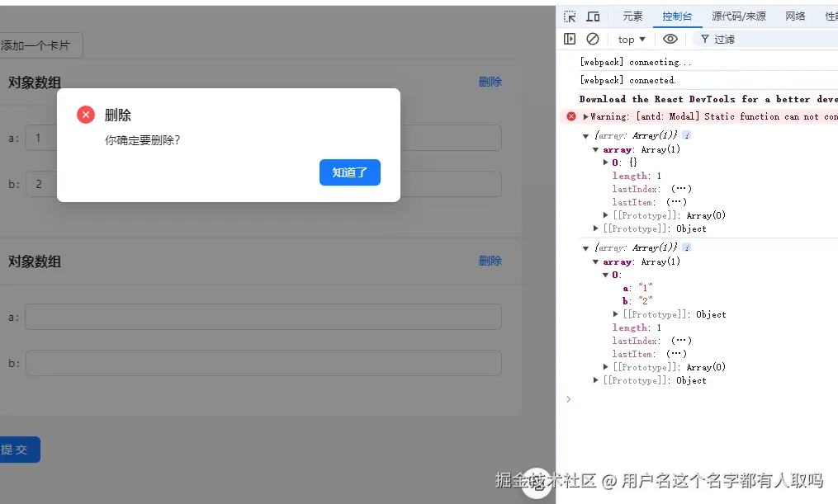Expand second [[Prototype]]: Array(0) entry
Image resolution: width=838 pixels, height=504 pixels.
pyautogui.click(x=605, y=367)
